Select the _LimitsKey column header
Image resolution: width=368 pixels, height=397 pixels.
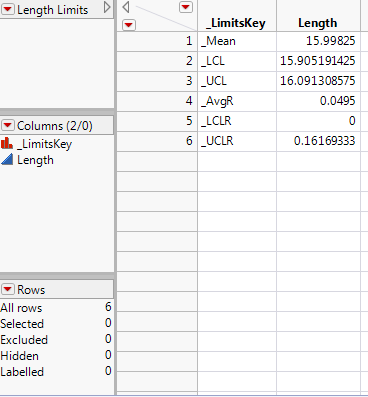pyautogui.click(x=237, y=23)
